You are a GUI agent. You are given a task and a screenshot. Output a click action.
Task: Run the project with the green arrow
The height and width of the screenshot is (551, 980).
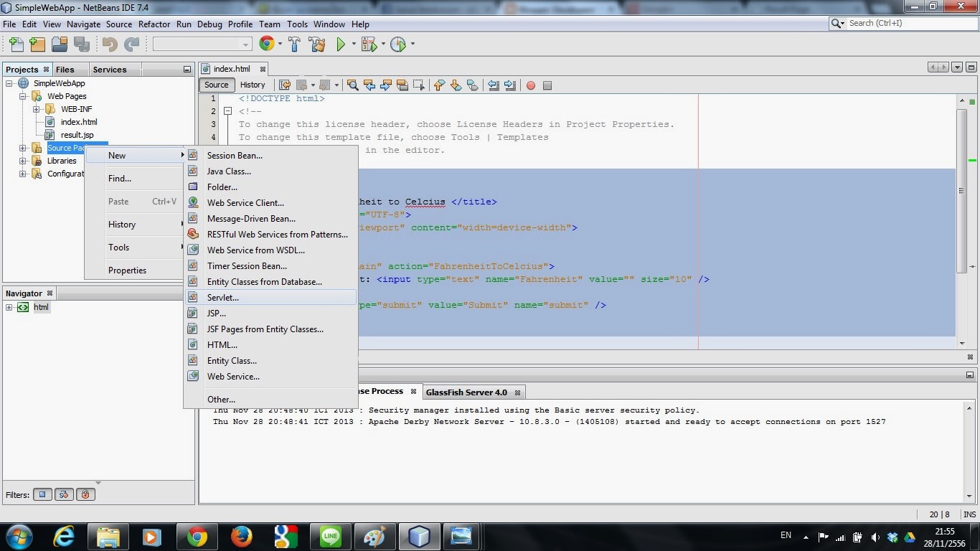339,44
